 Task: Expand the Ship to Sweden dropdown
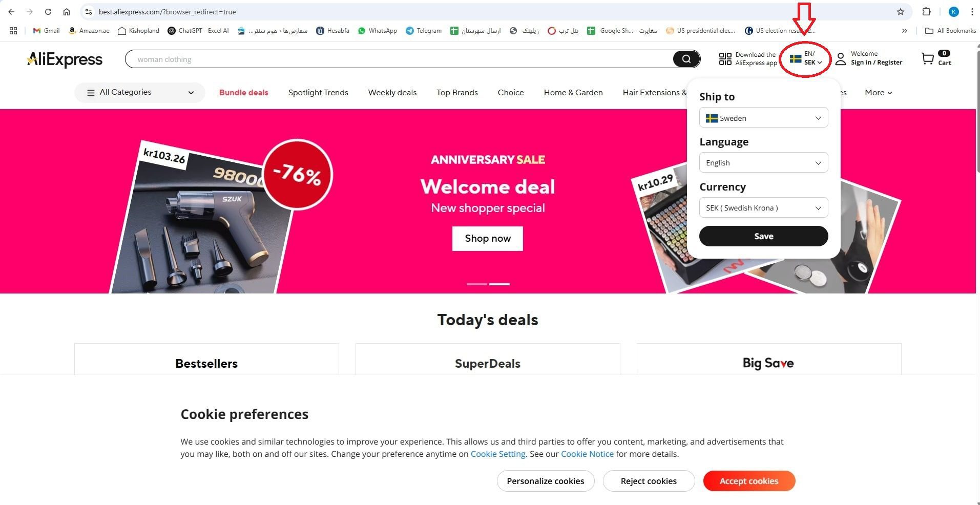pos(763,118)
